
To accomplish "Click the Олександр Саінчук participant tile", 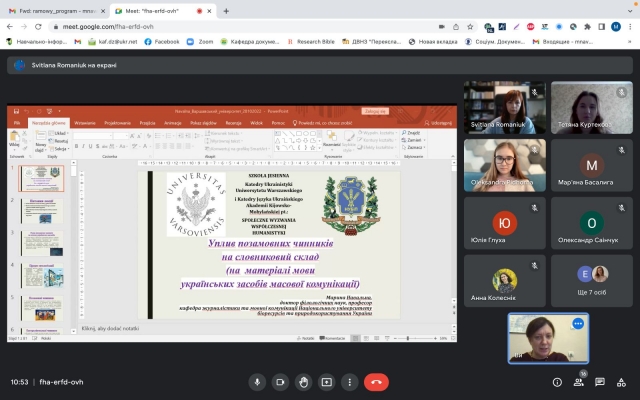I will [592, 223].
